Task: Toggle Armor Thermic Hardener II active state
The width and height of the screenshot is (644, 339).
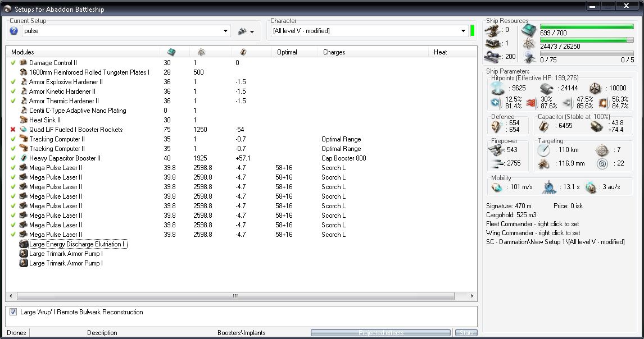Action: point(13,100)
